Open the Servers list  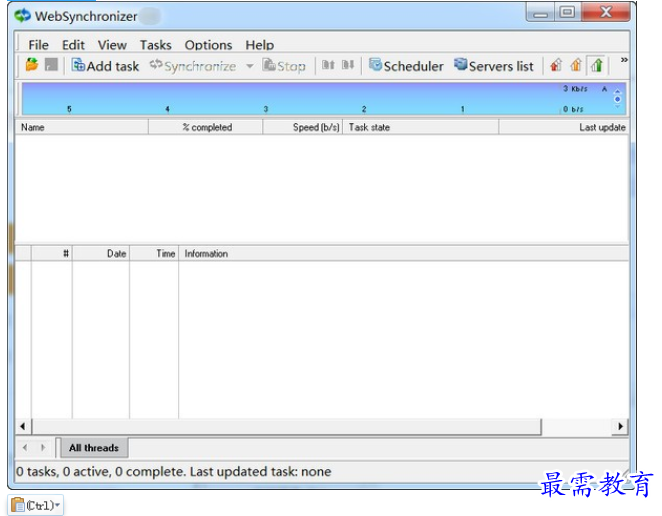click(494, 66)
